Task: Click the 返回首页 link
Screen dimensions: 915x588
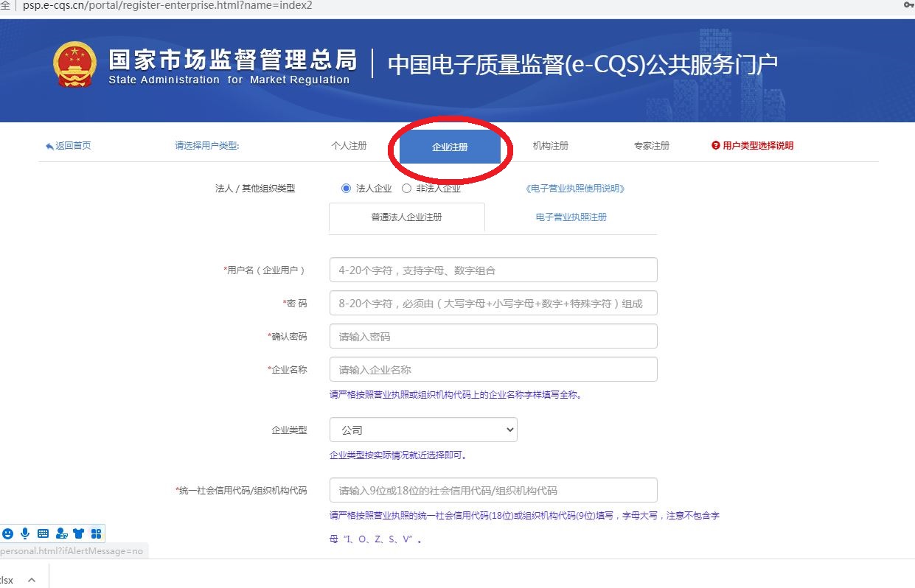Action: click(x=69, y=146)
